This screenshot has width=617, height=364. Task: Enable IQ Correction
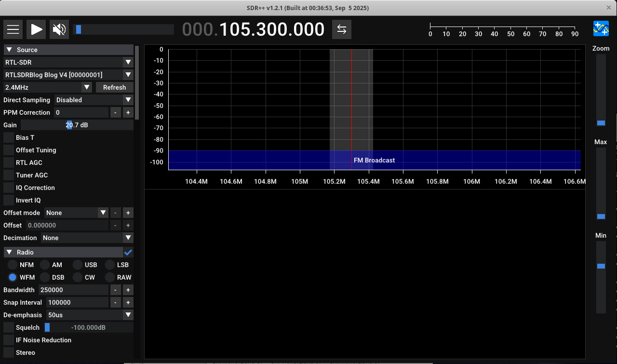[x=8, y=188]
